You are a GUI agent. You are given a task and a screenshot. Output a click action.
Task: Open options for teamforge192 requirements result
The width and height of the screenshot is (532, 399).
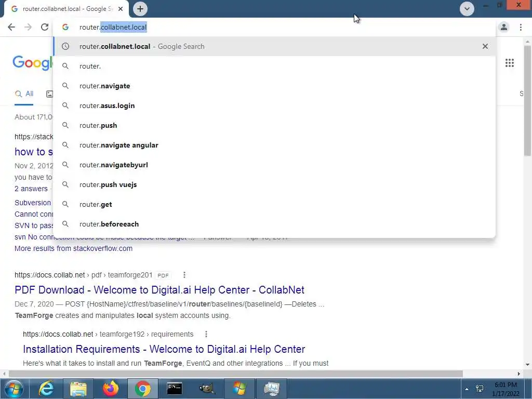pyautogui.click(x=206, y=334)
